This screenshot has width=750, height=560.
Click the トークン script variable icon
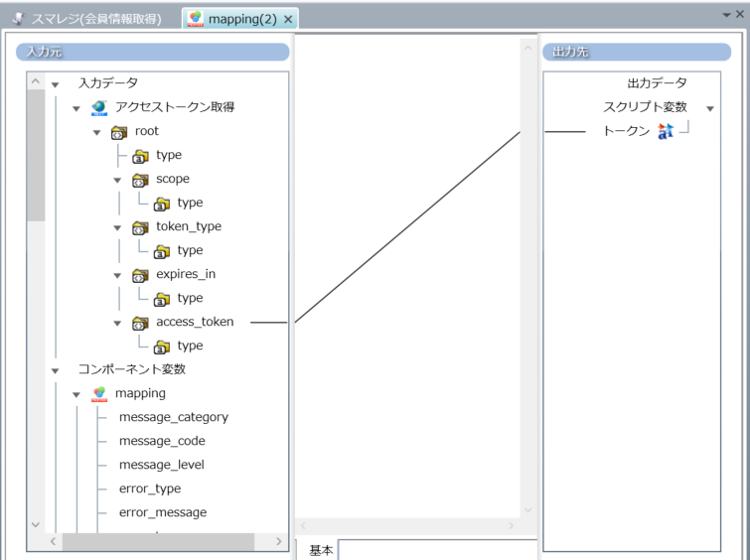pyautogui.click(x=666, y=130)
